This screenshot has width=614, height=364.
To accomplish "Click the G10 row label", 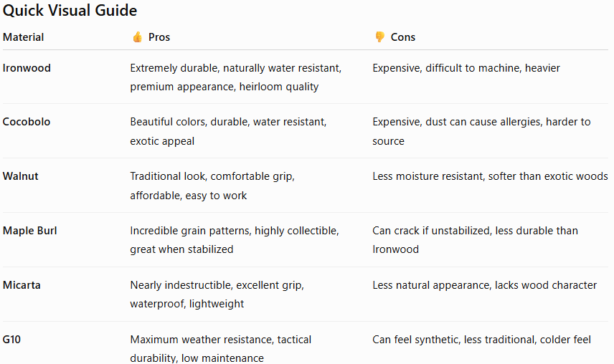I will (x=11, y=340).
